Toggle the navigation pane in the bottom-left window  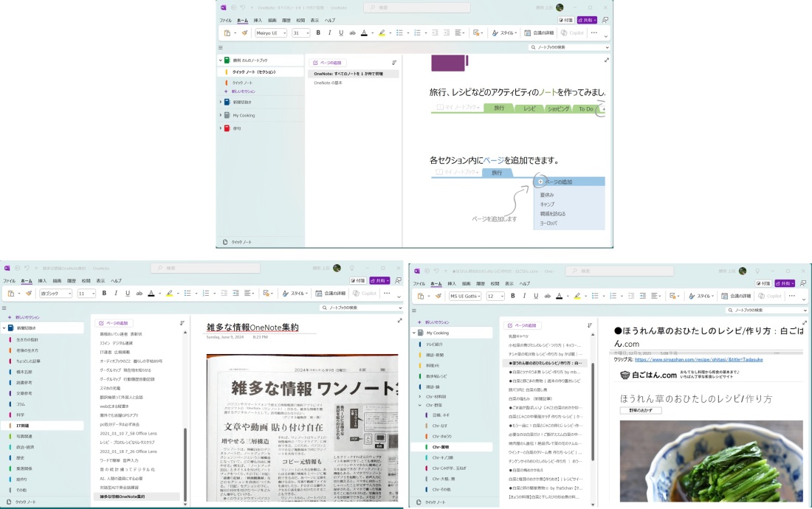pyautogui.click(x=4, y=308)
